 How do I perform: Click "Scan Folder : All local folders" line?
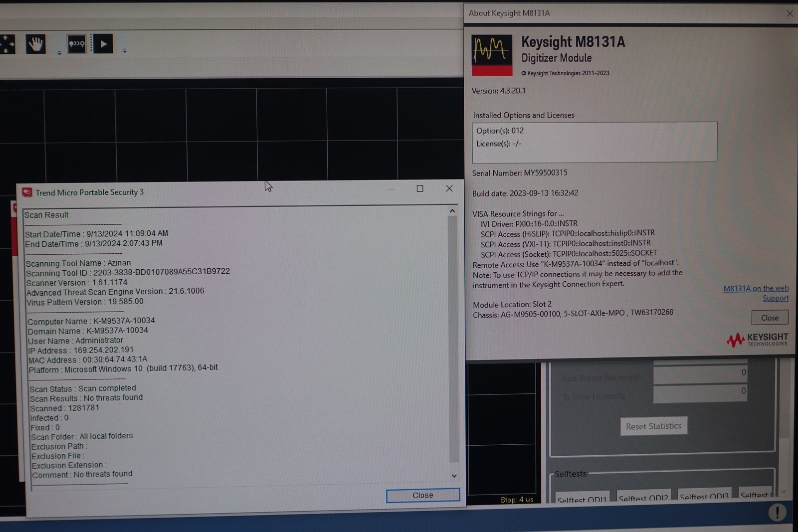[82, 436]
